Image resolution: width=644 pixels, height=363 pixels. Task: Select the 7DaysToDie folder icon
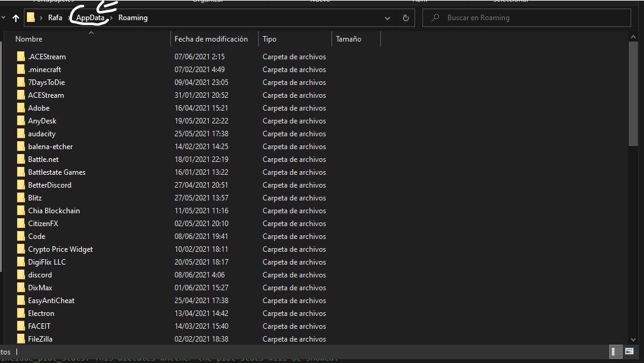[21, 82]
